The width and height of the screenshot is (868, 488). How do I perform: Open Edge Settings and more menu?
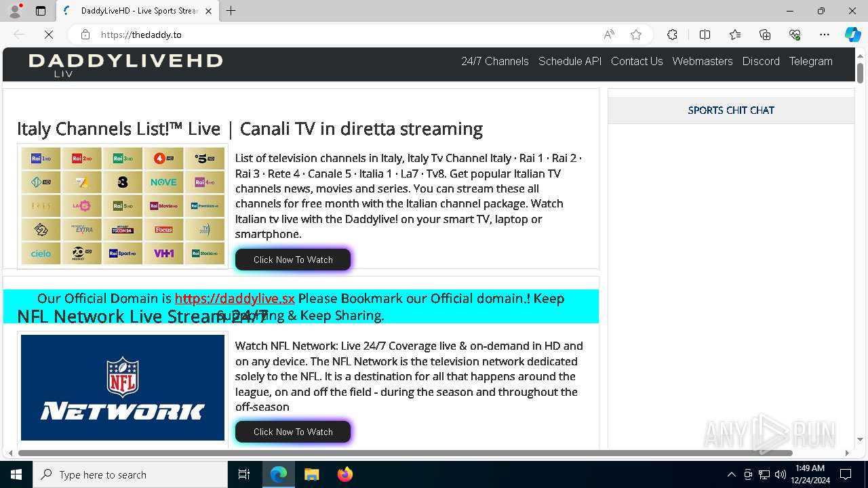pos(825,35)
